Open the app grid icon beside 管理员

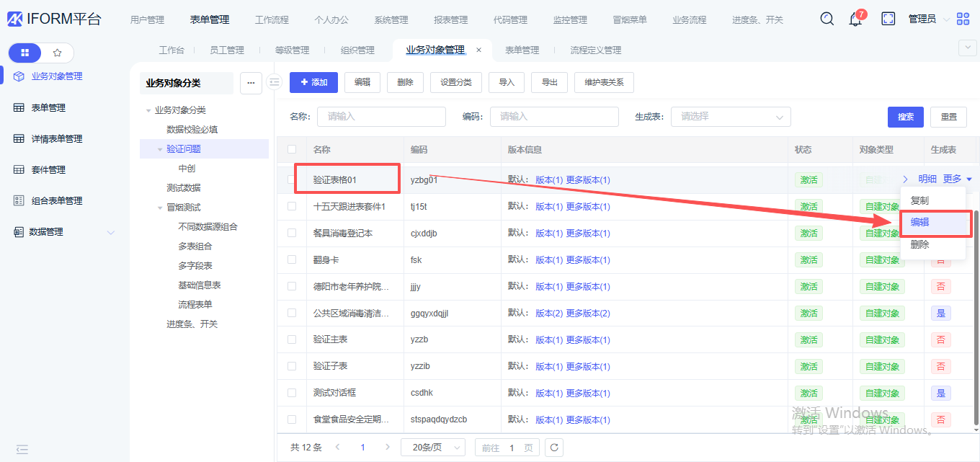[x=963, y=19]
